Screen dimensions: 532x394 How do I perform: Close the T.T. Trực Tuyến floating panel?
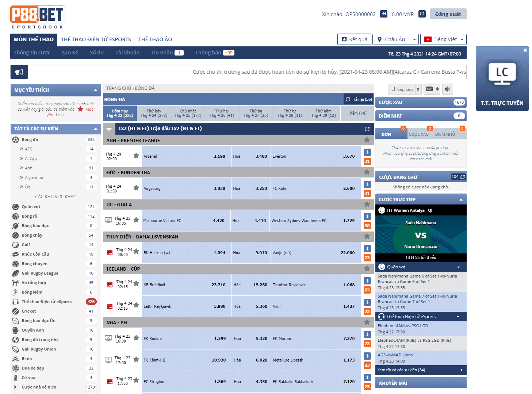(x=525, y=50)
